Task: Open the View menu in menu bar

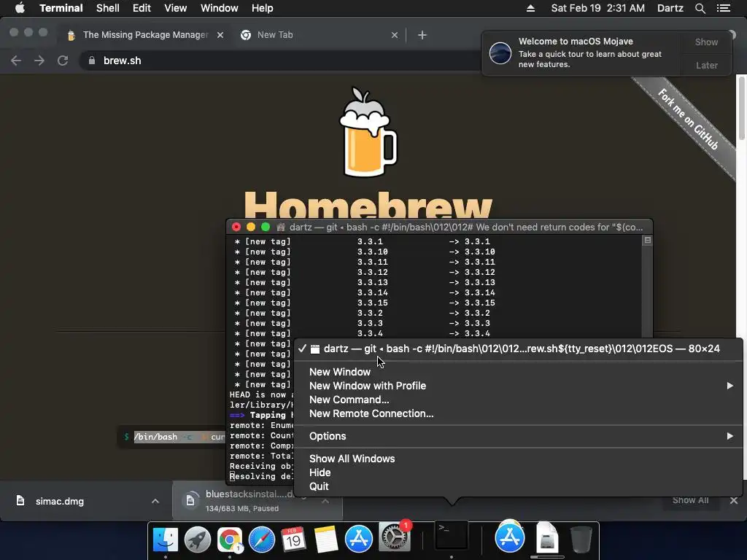Action: [x=175, y=8]
